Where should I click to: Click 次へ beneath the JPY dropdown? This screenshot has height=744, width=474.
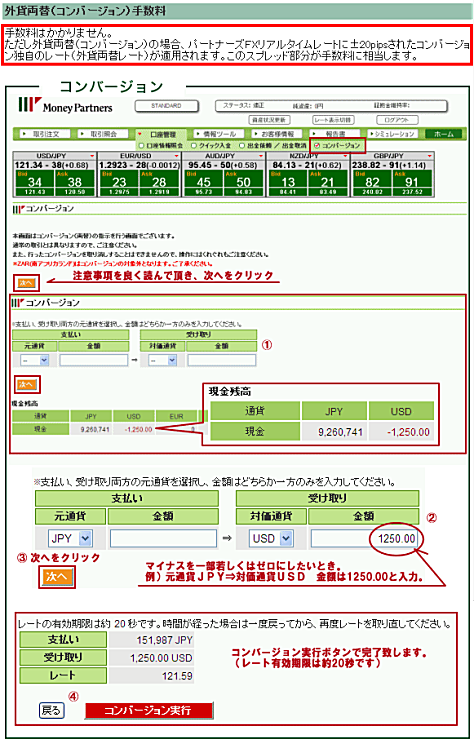pos(56,577)
